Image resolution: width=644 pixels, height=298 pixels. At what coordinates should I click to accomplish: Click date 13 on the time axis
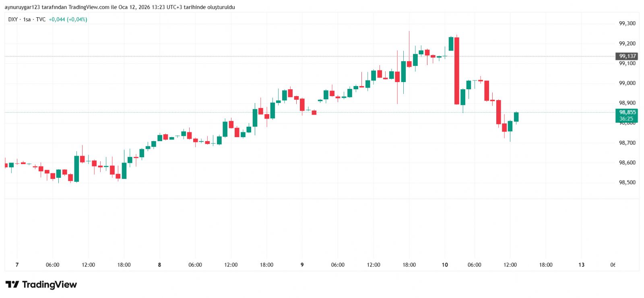(x=581, y=265)
